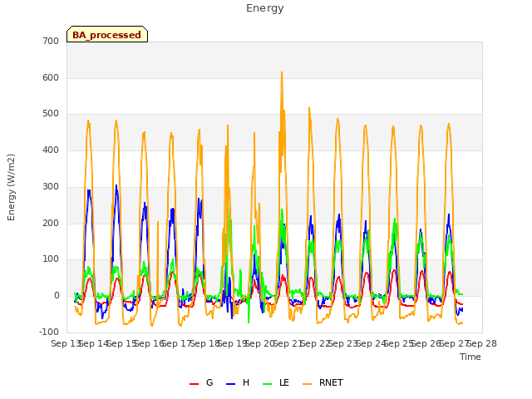
Task: Click the -100 y-axis tick label
Action: (x=49, y=332)
